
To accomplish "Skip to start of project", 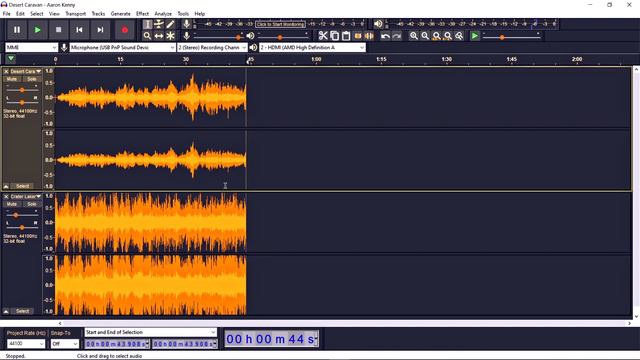I will pyautogui.click(x=79, y=30).
